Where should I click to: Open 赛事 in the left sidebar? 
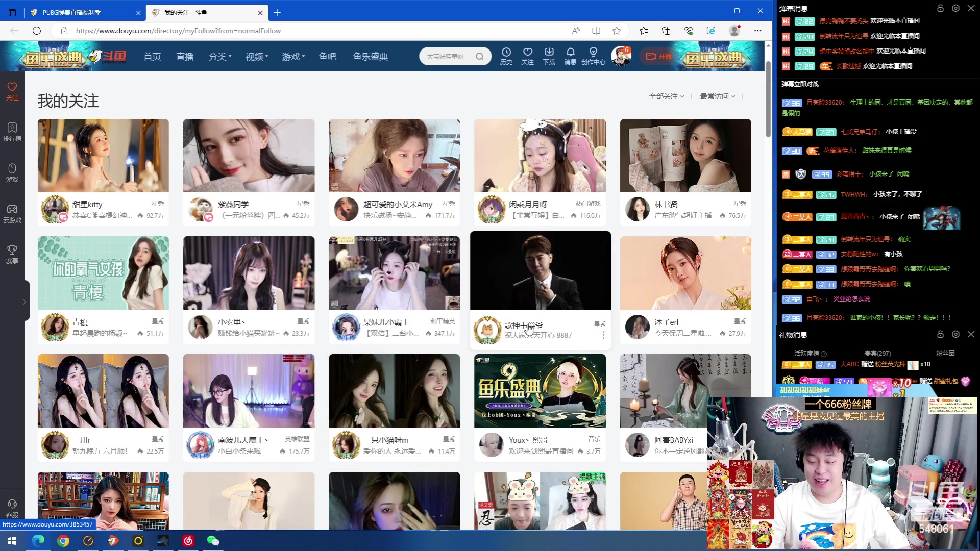pos(12,255)
